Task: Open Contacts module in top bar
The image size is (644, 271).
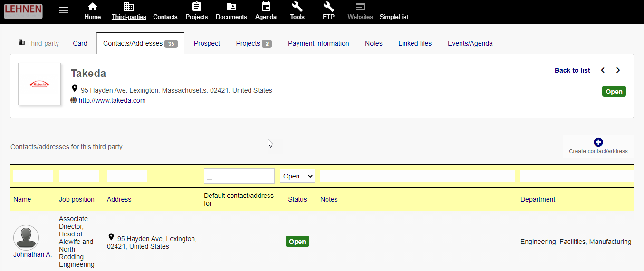Action: coord(165,17)
